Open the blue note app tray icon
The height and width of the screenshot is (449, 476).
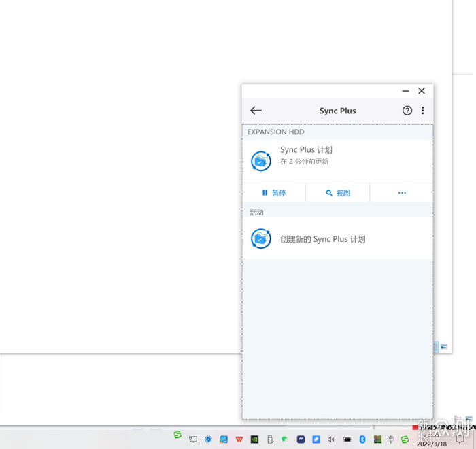pos(316,439)
